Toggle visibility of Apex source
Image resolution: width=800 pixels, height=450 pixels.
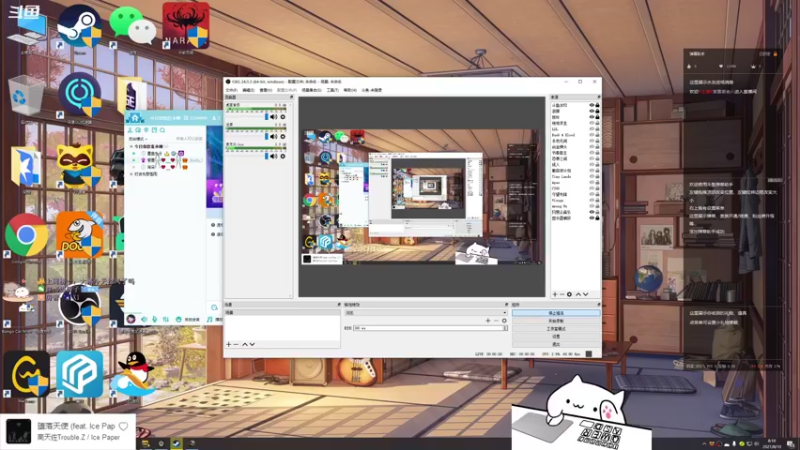coord(592,182)
